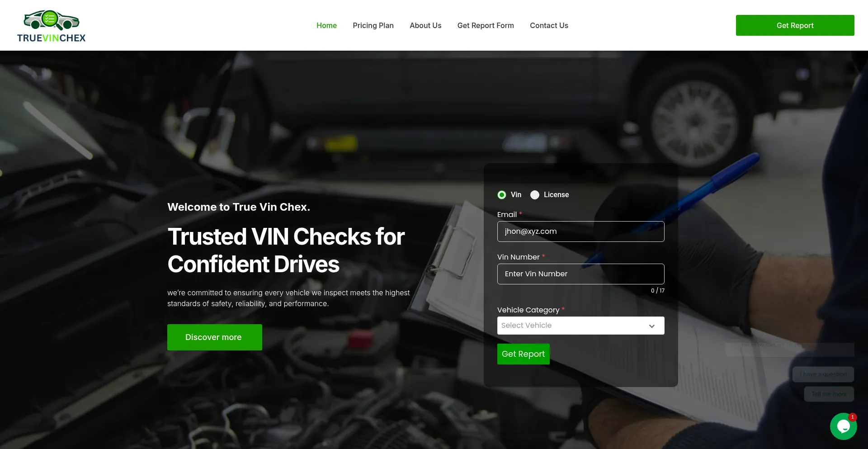
Task: Click the TrueVinChex car logo
Action: tap(51, 26)
